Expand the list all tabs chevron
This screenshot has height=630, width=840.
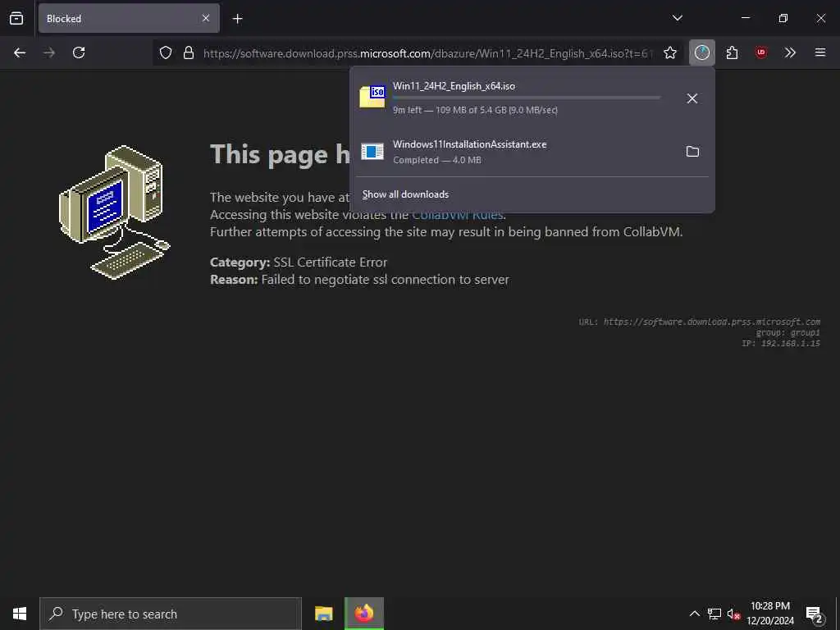[677, 18]
